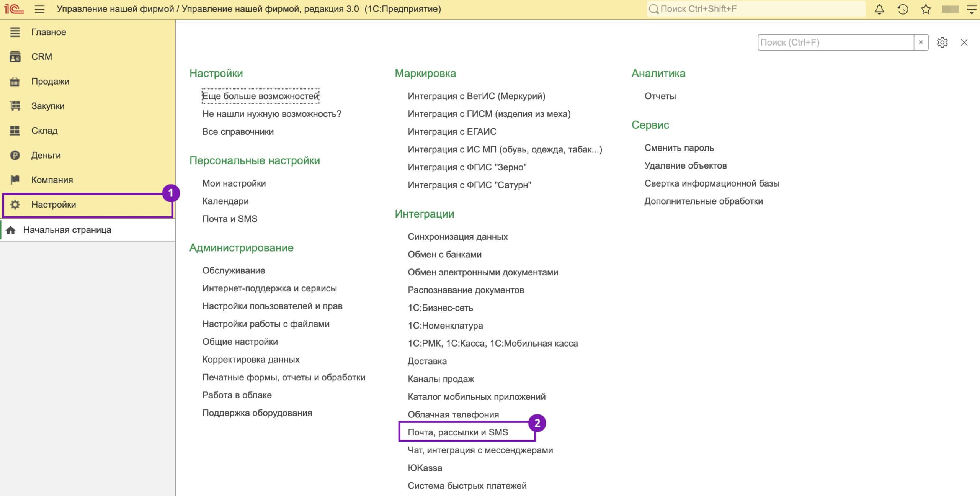
Task: Open Синхронизация данных
Action: (x=457, y=237)
